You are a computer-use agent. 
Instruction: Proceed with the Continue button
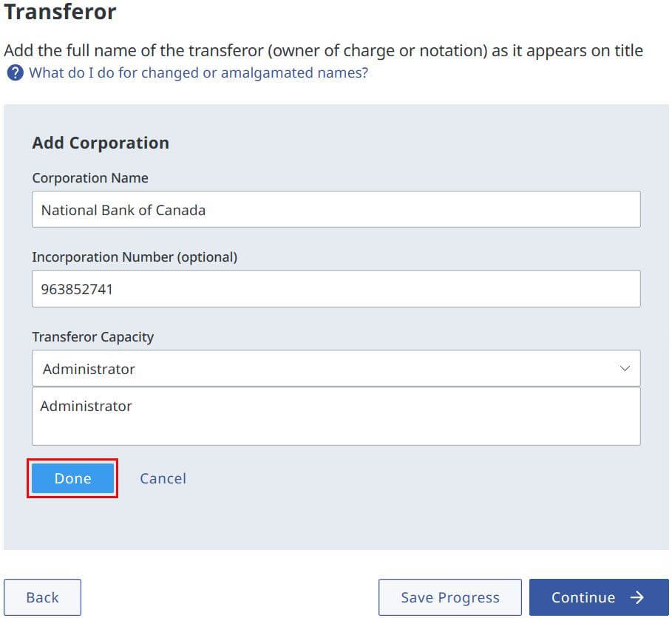pyautogui.click(x=599, y=597)
